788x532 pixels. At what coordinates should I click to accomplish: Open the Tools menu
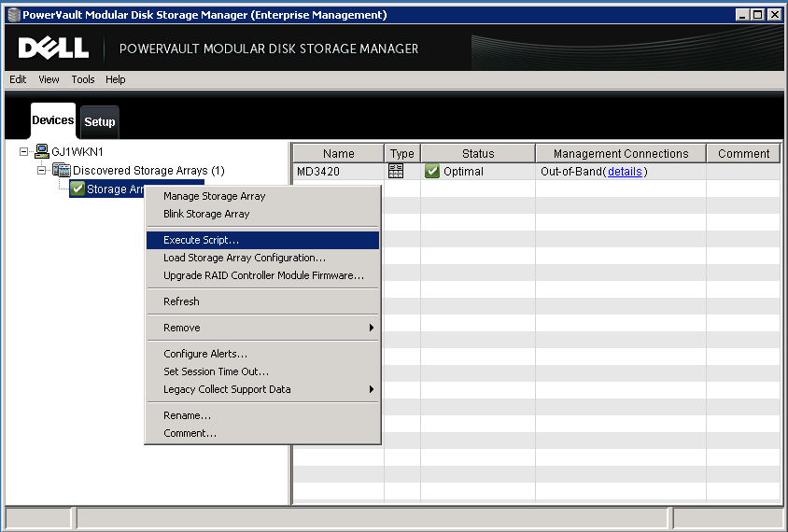coord(83,79)
